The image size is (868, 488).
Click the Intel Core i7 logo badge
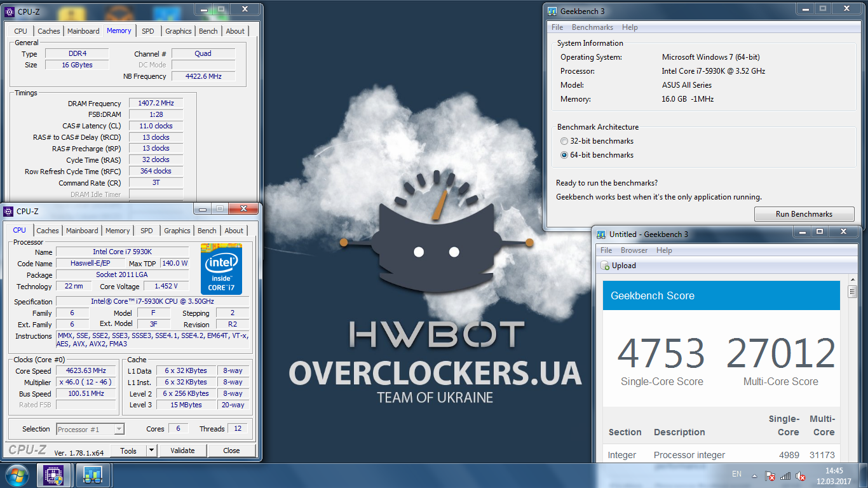(x=221, y=268)
